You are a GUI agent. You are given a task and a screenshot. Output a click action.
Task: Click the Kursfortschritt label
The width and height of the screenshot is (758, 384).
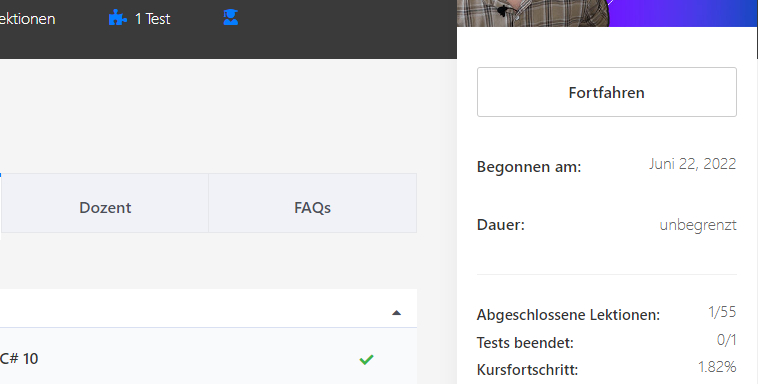click(x=527, y=370)
